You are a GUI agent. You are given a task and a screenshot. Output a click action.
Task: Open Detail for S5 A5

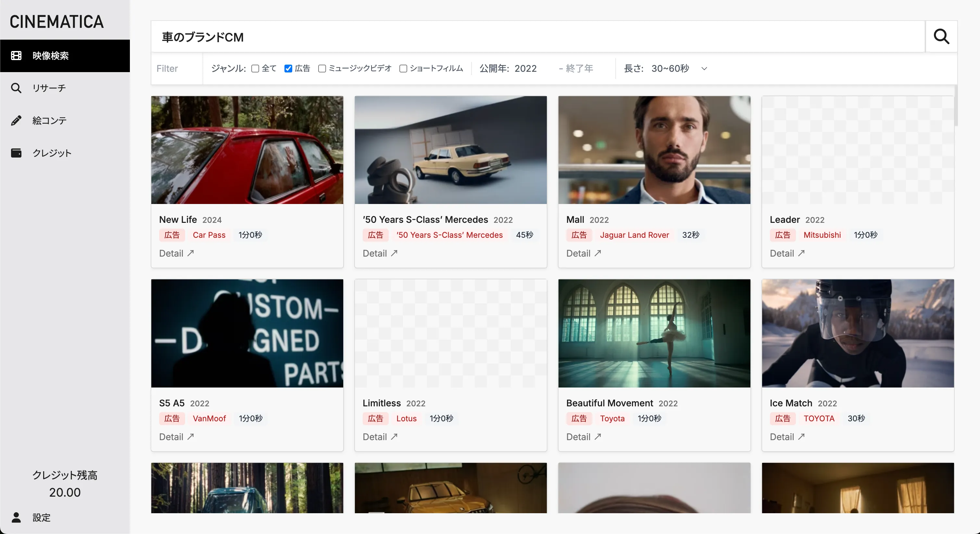(x=176, y=437)
